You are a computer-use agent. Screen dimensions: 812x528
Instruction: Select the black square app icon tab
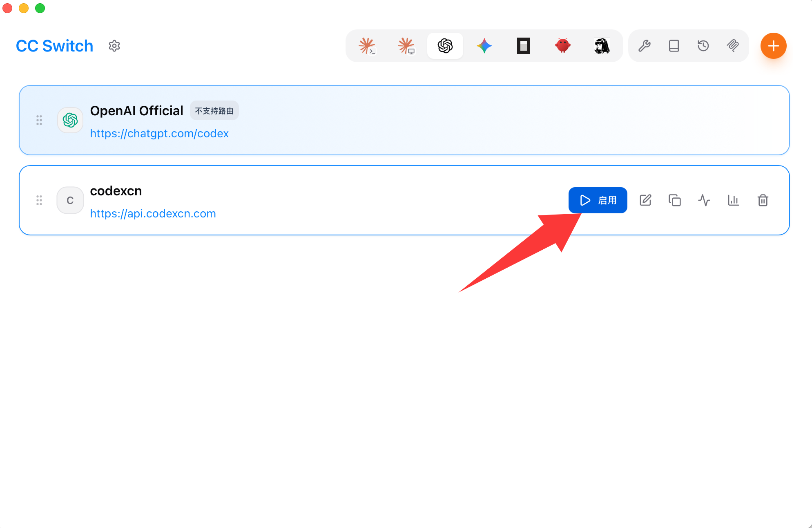click(524, 46)
